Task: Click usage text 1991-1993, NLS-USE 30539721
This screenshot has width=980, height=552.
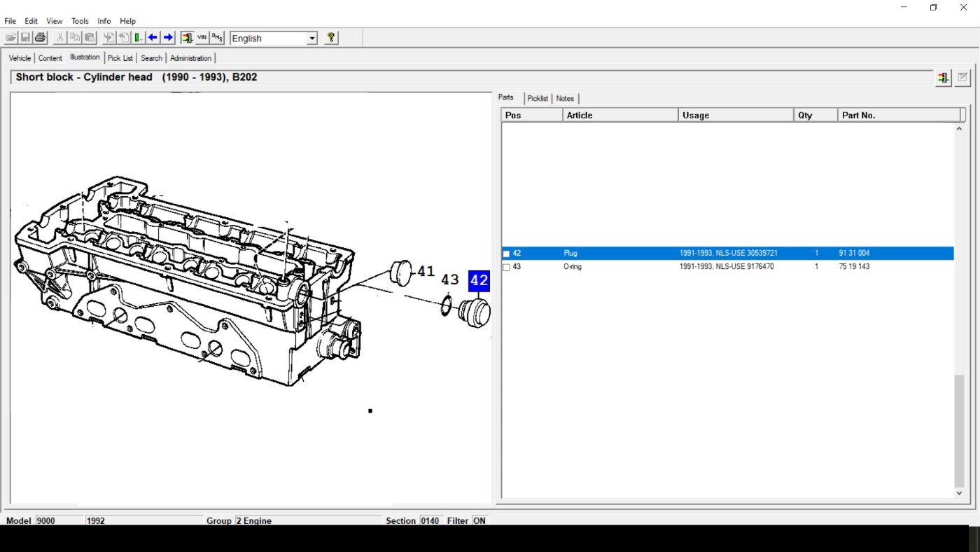Action: [x=729, y=254]
